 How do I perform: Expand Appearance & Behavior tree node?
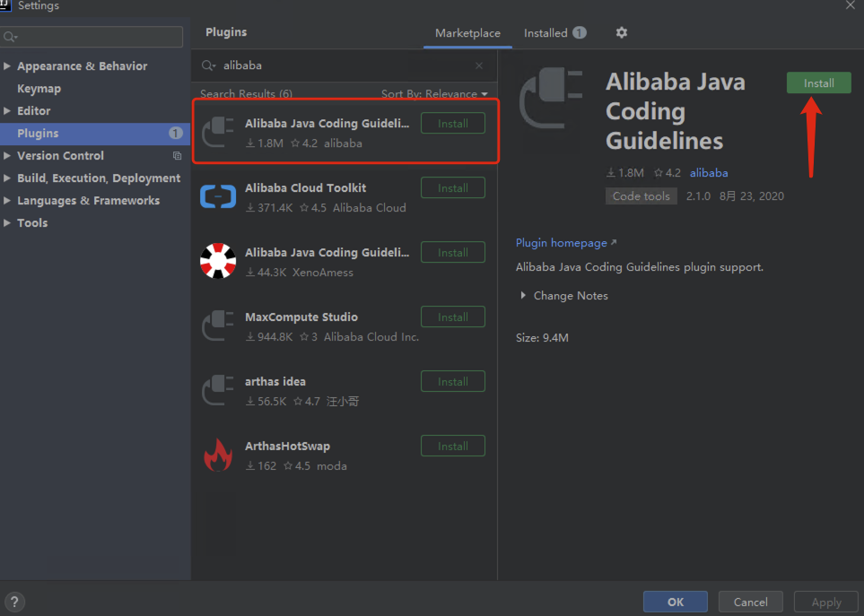pos(7,66)
